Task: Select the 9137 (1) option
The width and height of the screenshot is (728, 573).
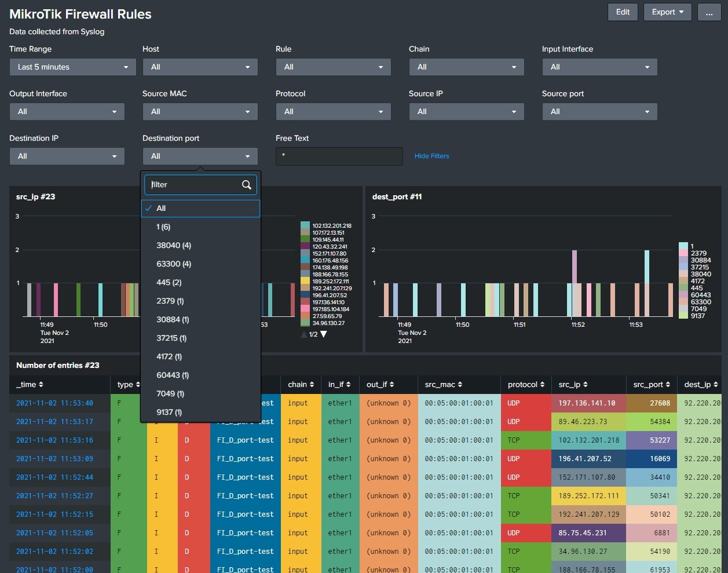Action: tap(201, 413)
